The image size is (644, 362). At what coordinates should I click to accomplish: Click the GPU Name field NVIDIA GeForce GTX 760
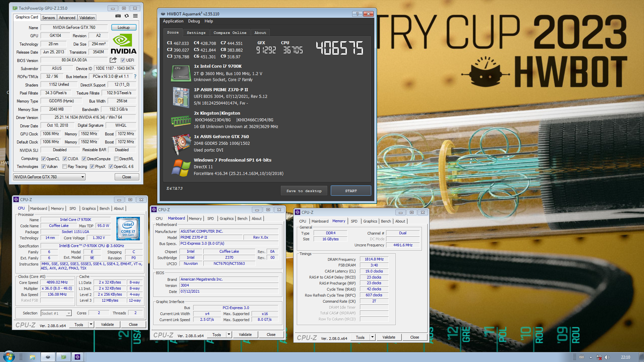pos(74,27)
